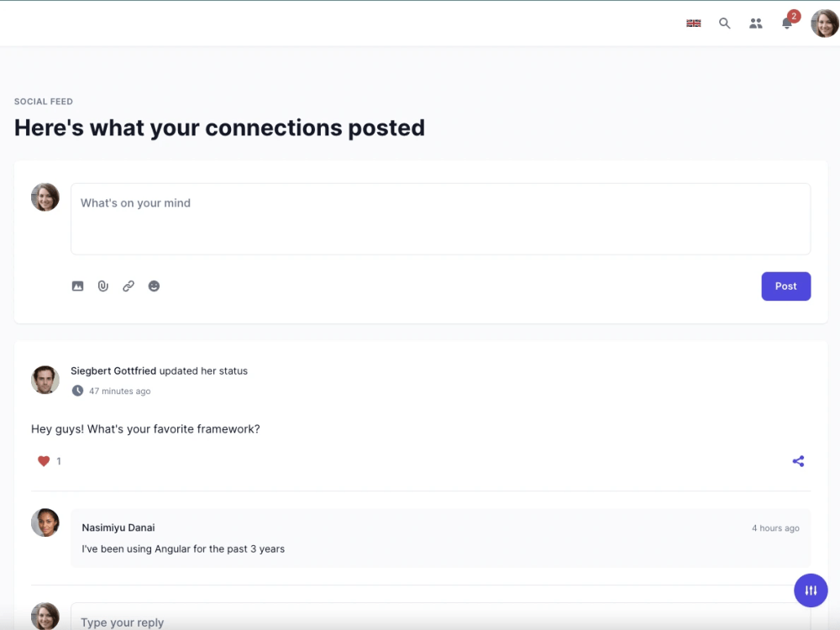Click the Nasimiyu Danai commenter name

point(118,528)
